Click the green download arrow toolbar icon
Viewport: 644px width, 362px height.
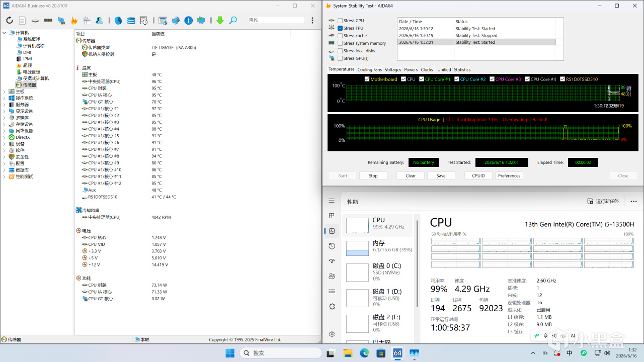tap(220, 21)
